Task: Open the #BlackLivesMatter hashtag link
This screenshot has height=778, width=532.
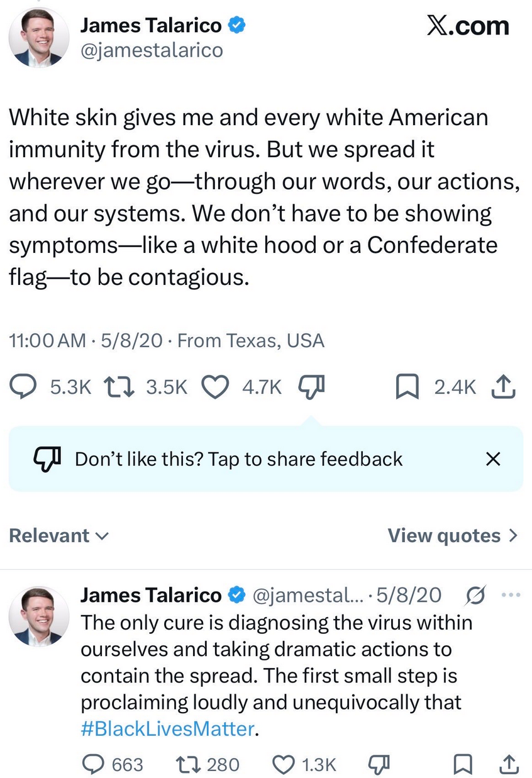Action: coord(168,729)
